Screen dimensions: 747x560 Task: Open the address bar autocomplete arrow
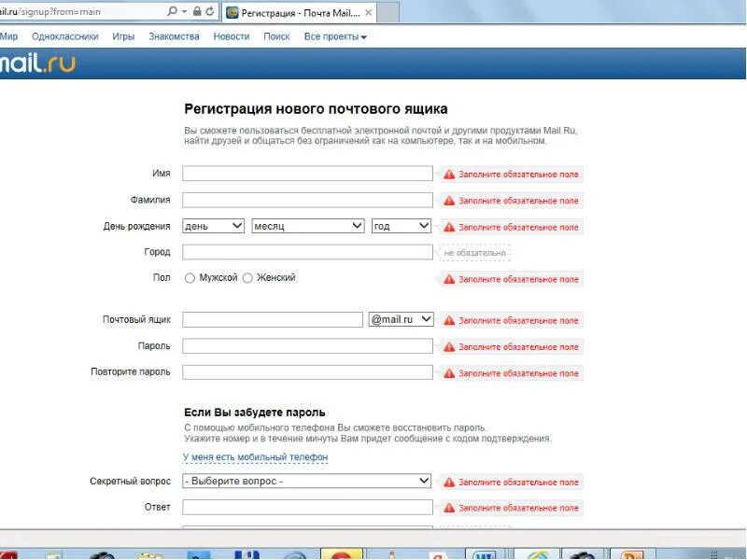pos(184,11)
